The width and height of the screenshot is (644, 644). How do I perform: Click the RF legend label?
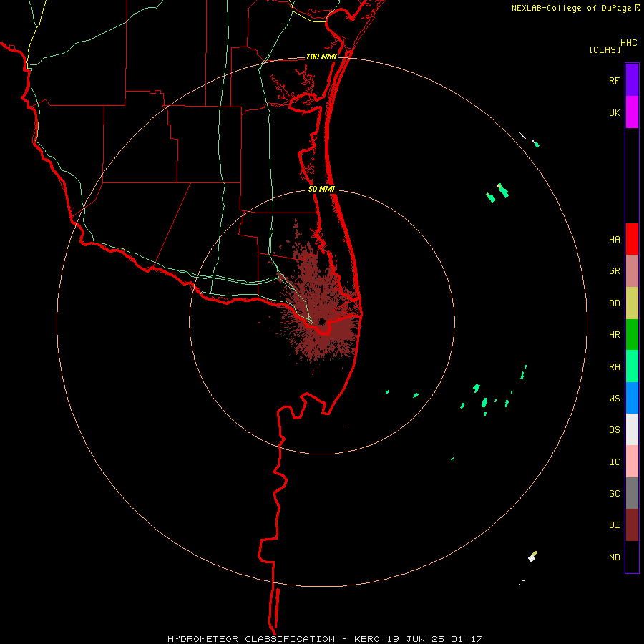tap(614, 80)
